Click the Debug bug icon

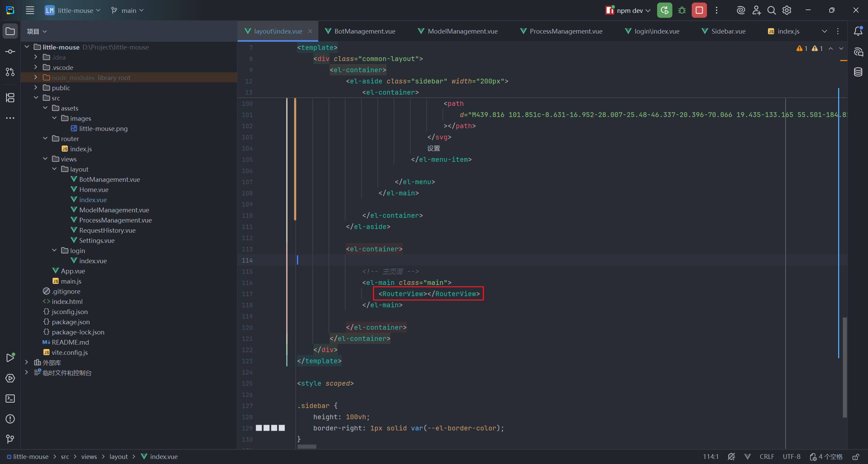click(x=682, y=10)
